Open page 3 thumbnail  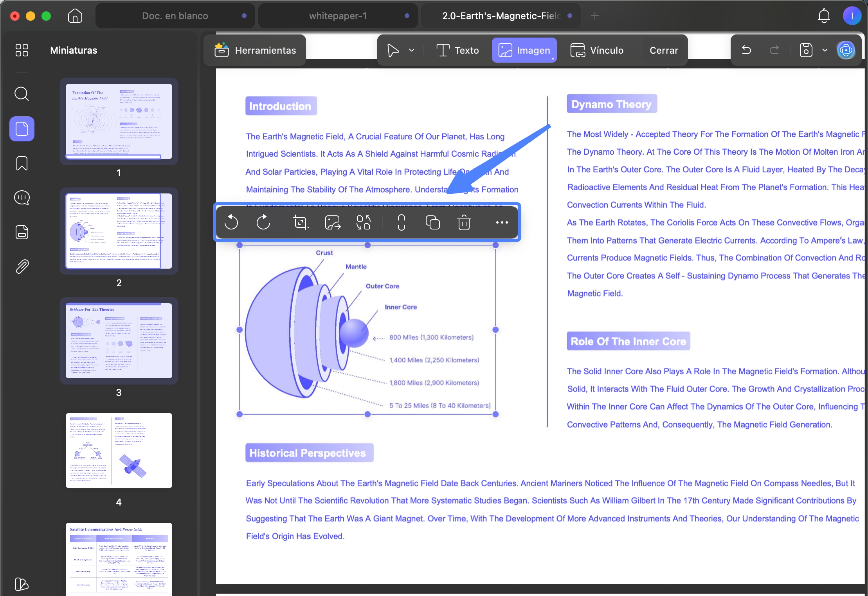coord(119,341)
